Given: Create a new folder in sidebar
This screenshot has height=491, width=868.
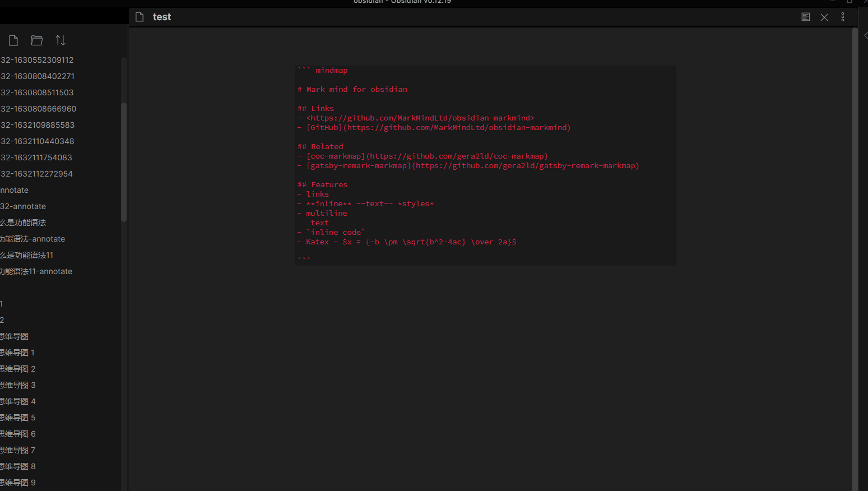Looking at the screenshot, I should pyautogui.click(x=37, y=40).
